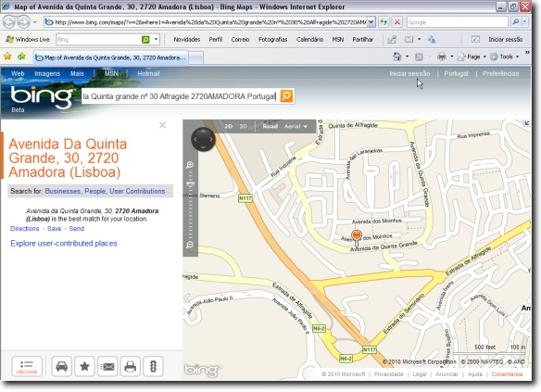Zoom in with the plus magnifier

point(190,165)
